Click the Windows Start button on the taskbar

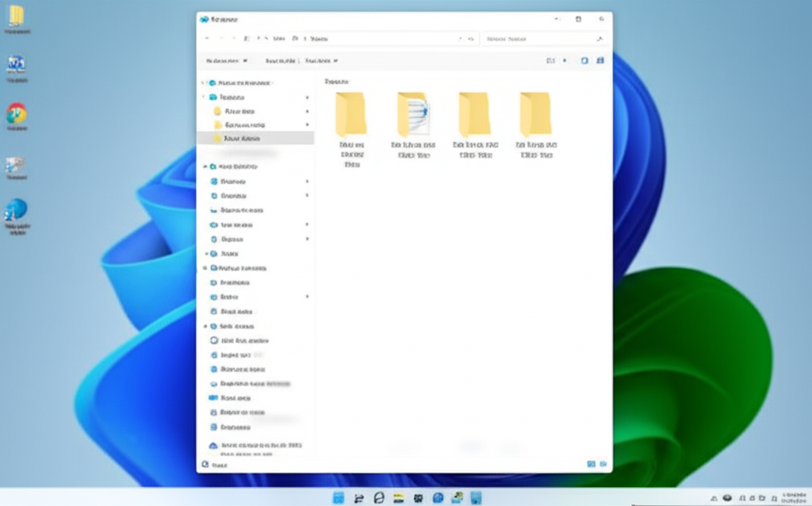339,498
